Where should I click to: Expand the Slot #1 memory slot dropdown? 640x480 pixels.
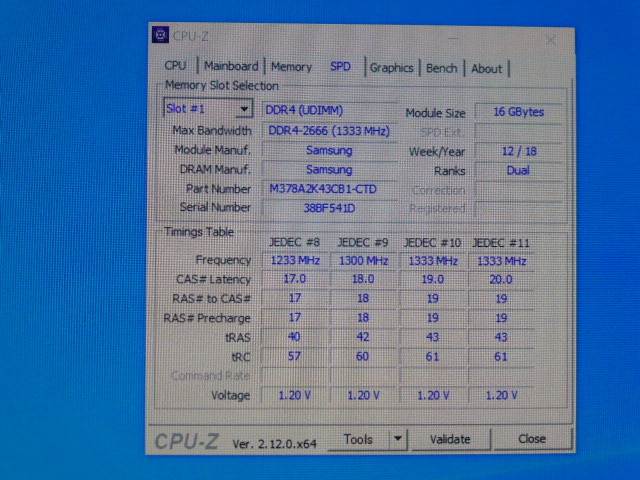point(244,109)
